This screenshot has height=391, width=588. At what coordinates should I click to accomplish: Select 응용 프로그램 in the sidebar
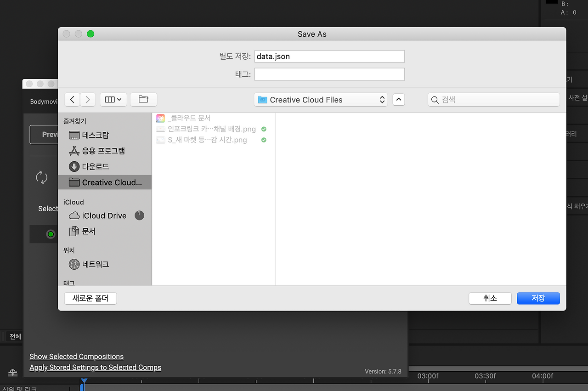[105, 151]
